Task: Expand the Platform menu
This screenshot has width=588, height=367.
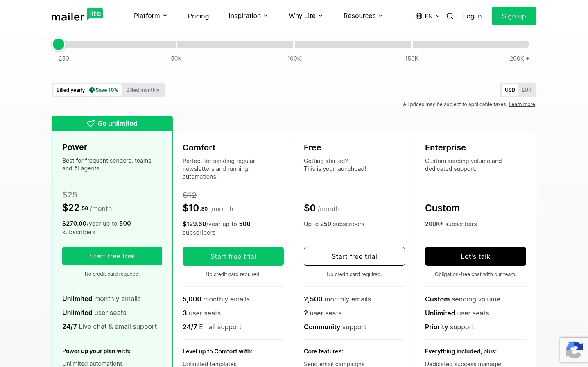Action: click(151, 16)
